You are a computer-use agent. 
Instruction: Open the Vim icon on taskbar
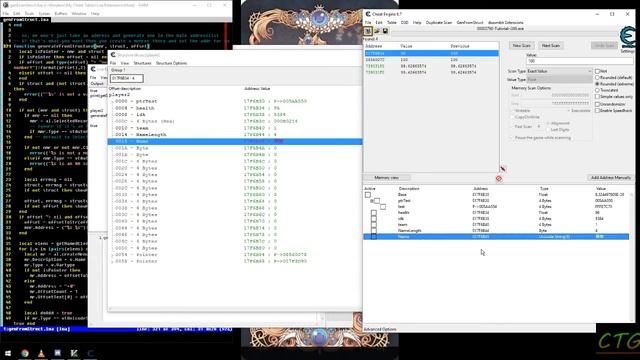click(x=74, y=353)
